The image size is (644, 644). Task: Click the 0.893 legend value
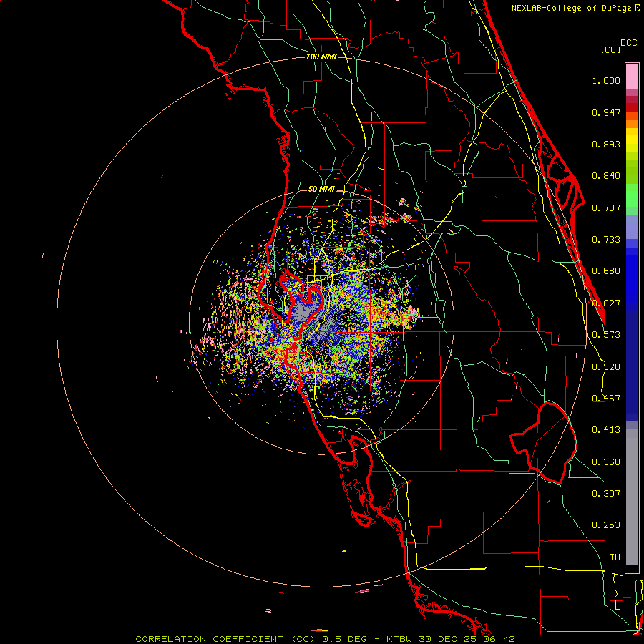click(606, 144)
